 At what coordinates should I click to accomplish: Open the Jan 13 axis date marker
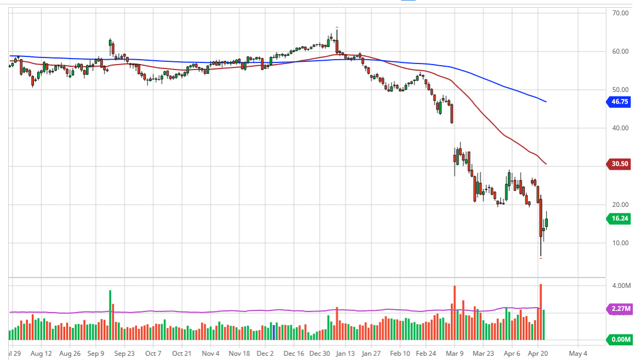point(345,354)
